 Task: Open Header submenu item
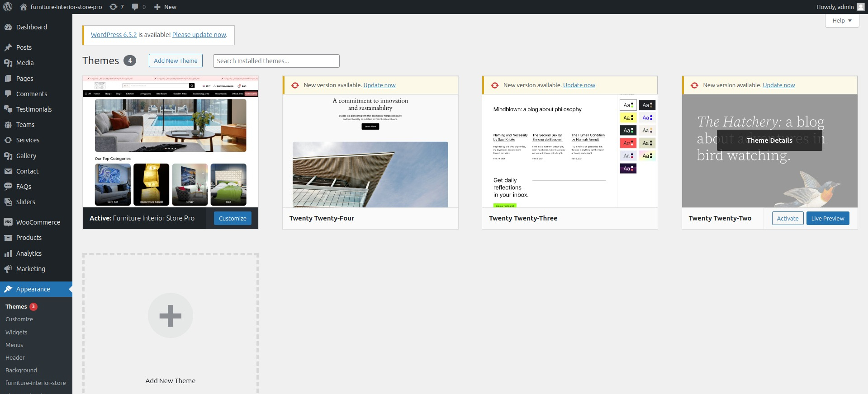[x=15, y=357]
